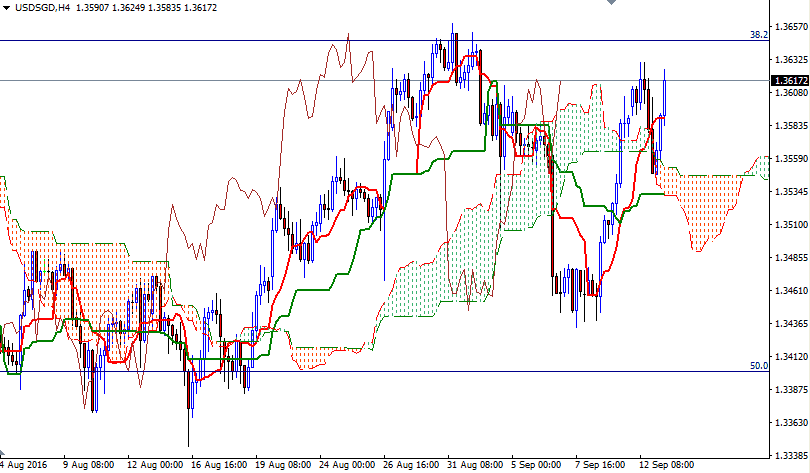
Task: Select the USDSGD,H4 chart title text
Action: (x=43, y=8)
